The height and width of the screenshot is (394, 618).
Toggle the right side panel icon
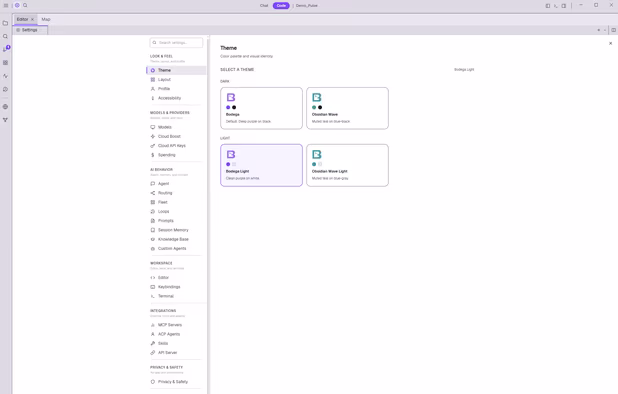(x=564, y=6)
